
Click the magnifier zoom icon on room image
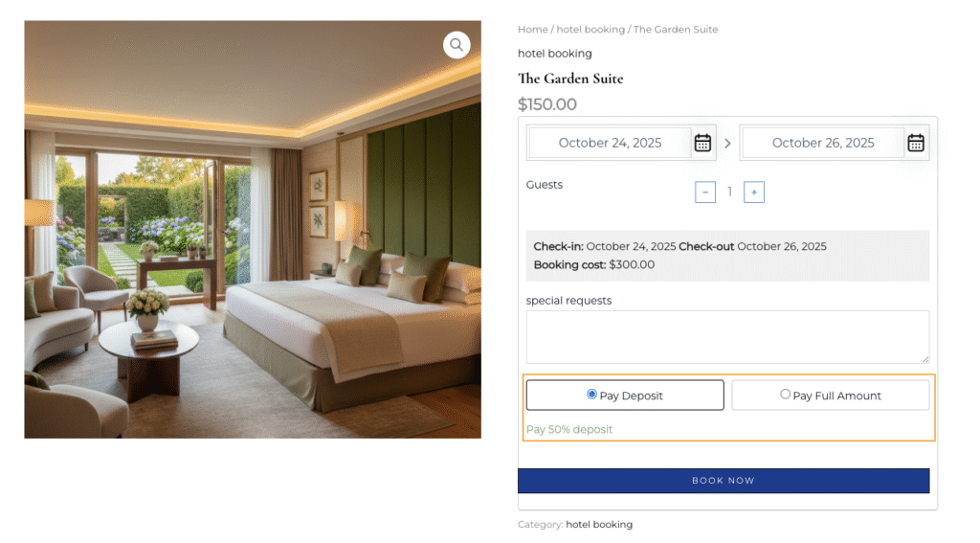tap(457, 45)
